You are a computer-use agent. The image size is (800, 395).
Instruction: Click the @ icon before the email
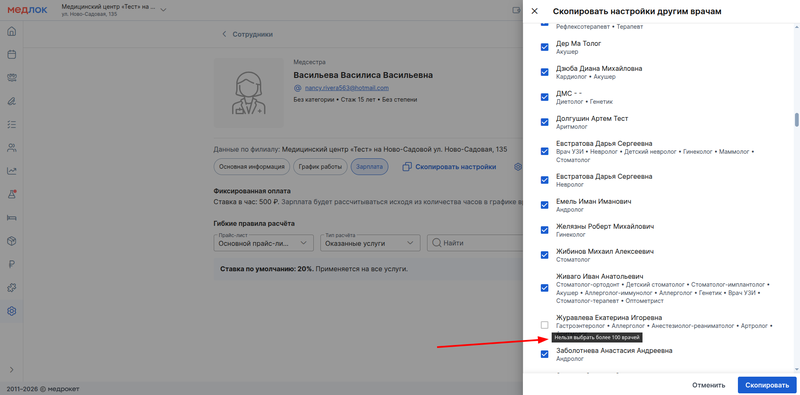click(x=298, y=88)
